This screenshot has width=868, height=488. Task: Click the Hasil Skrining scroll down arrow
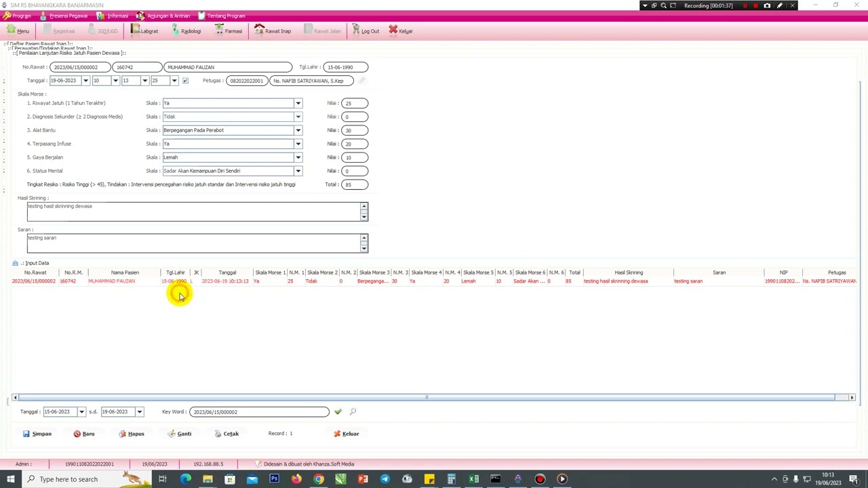[x=364, y=217]
